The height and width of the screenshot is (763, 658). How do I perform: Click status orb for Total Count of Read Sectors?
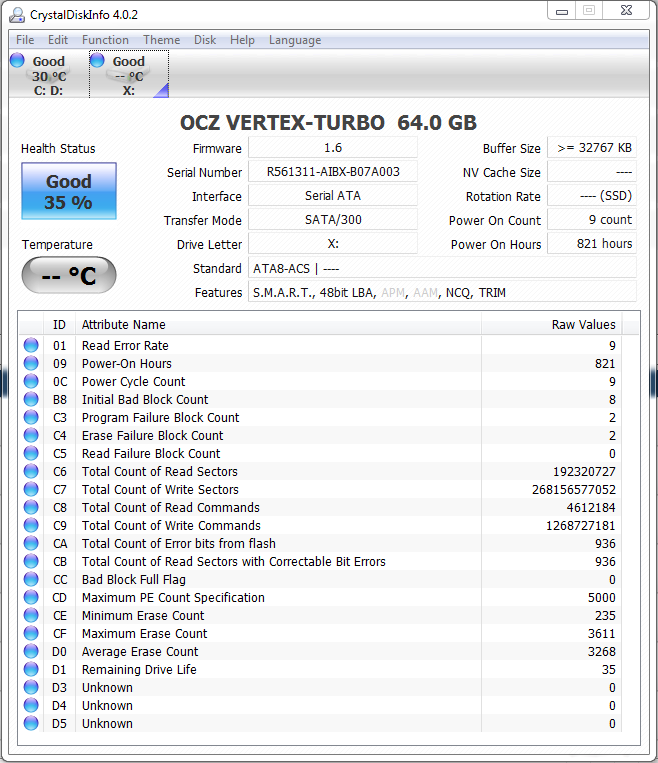tap(31, 471)
